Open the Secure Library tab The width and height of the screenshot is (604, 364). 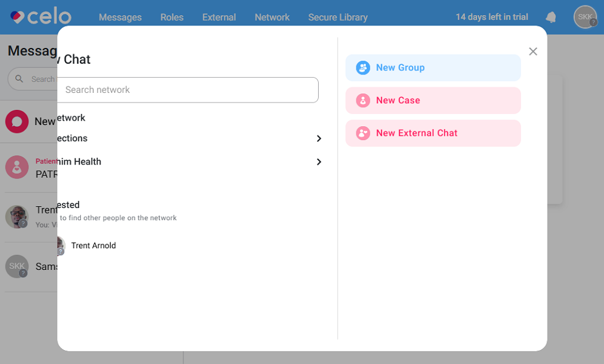point(338,17)
